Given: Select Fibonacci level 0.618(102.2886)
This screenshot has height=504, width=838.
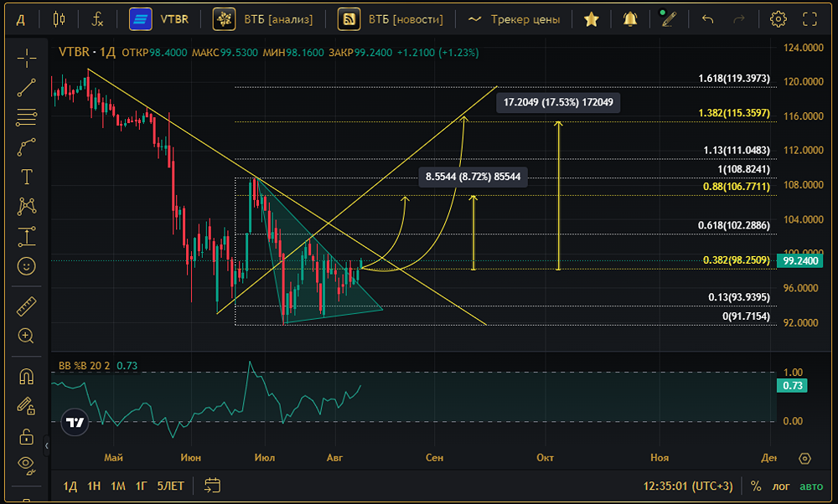Looking at the screenshot, I should (x=734, y=225).
